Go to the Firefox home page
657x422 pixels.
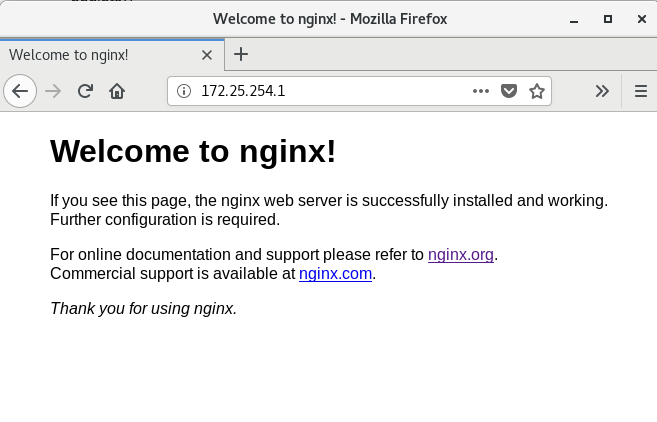click(x=117, y=91)
